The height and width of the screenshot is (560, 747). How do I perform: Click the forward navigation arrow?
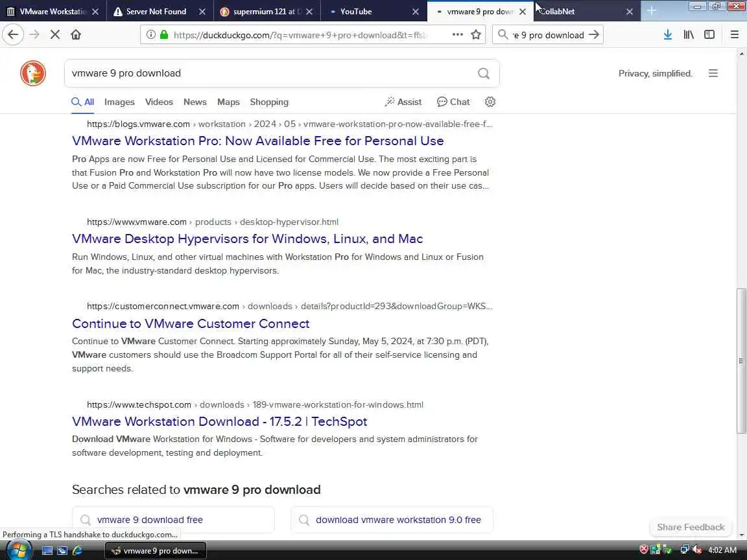point(34,34)
